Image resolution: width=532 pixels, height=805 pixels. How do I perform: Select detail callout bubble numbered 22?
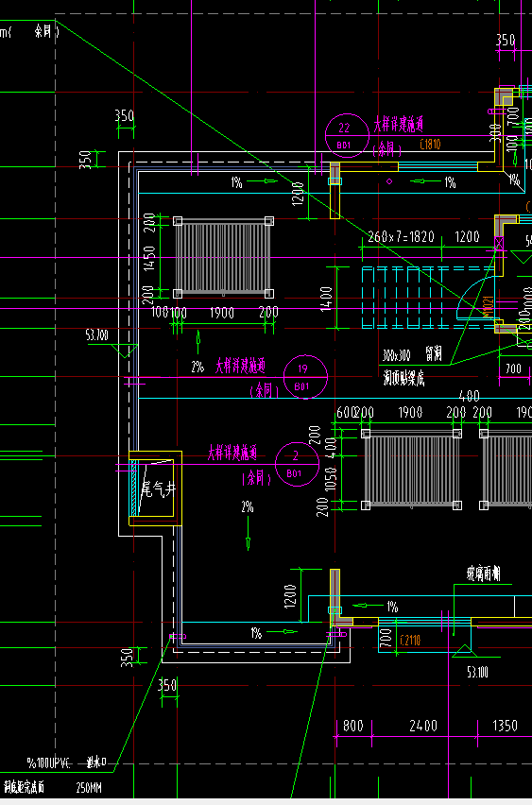tap(347, 135)
